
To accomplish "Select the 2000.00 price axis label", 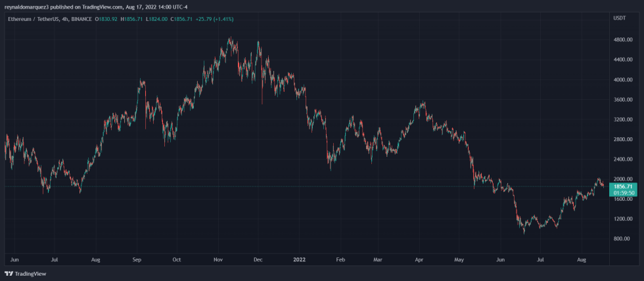I will (622, 179).
